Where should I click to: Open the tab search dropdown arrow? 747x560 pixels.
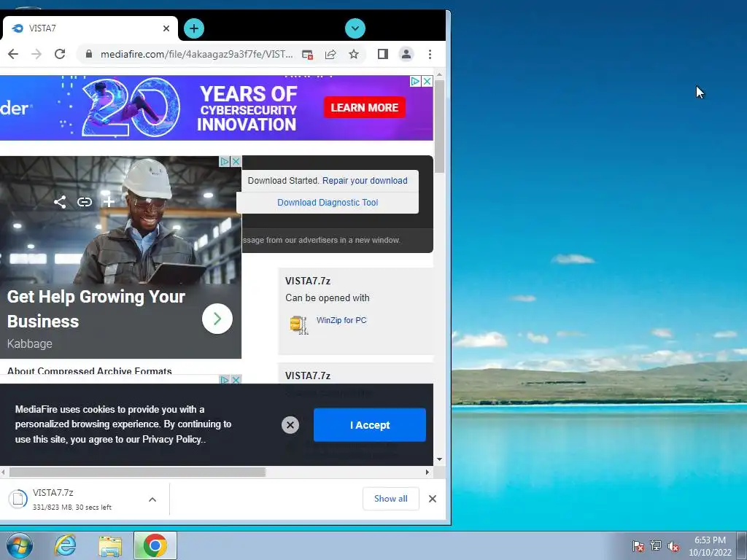pyautogui.click(x=355, y=28)
